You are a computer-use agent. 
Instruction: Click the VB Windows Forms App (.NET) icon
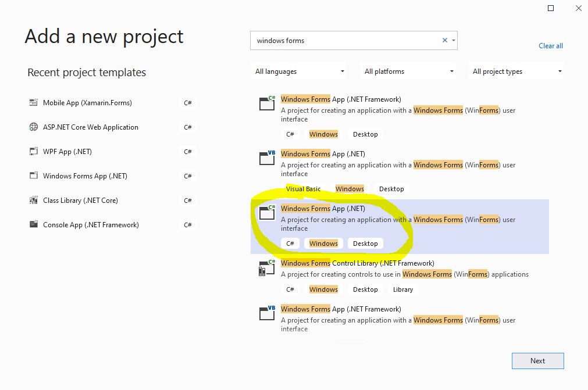click(x=267, y=158)
